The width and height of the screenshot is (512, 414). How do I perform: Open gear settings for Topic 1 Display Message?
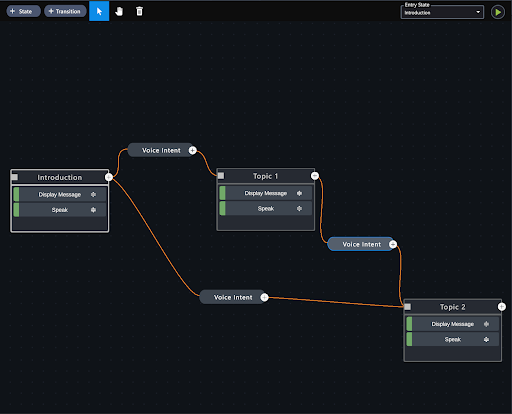pyautogui.click(x=299, y=193)
